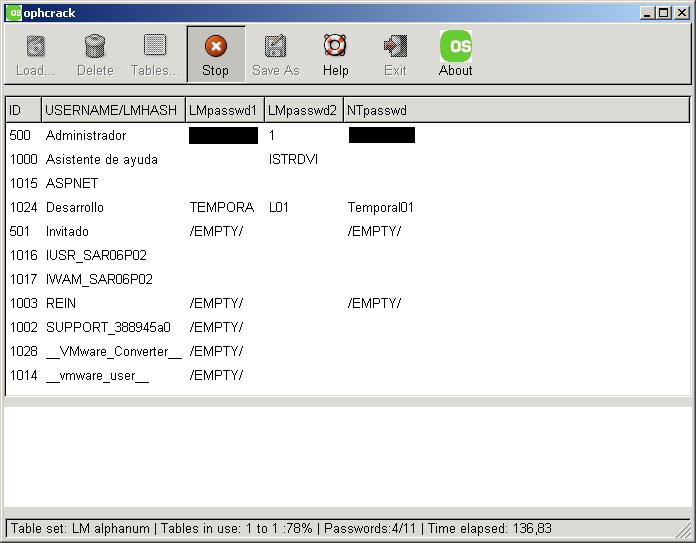Open the About OS green icon

[x=456, y=46]
